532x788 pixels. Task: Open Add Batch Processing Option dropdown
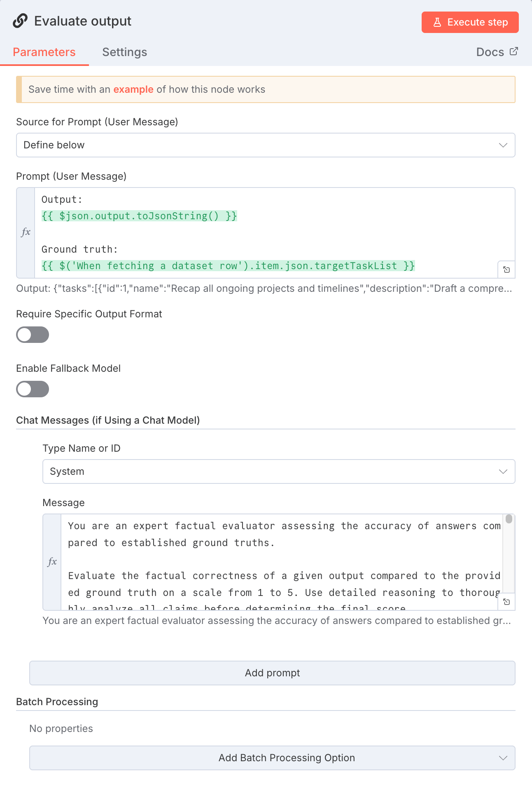coord(272,758)
